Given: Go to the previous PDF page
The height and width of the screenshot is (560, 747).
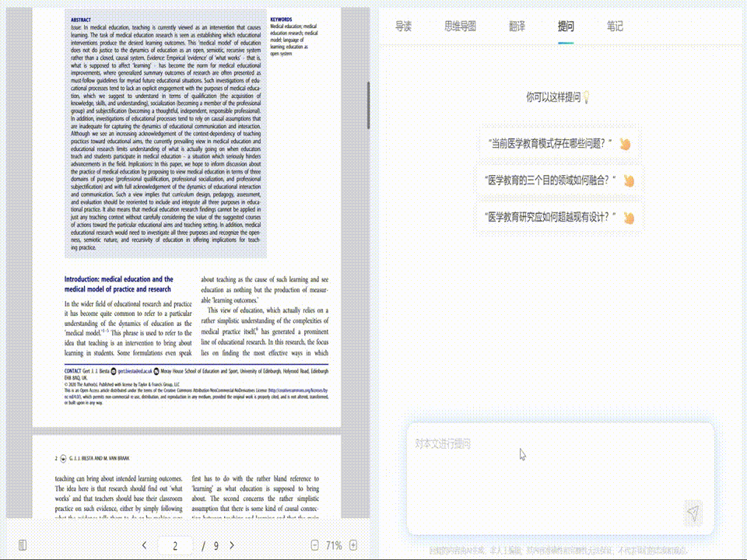Looking at the screenshot, I should tap(145, 545).
